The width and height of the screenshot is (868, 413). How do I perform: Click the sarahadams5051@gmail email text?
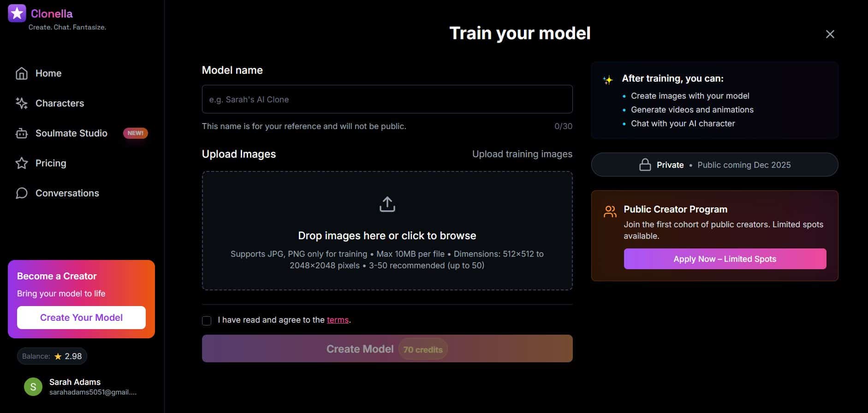93,392
